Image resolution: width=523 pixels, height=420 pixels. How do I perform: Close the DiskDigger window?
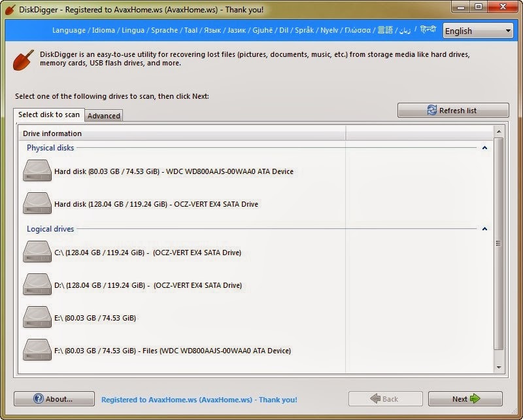tap(503, 7)
